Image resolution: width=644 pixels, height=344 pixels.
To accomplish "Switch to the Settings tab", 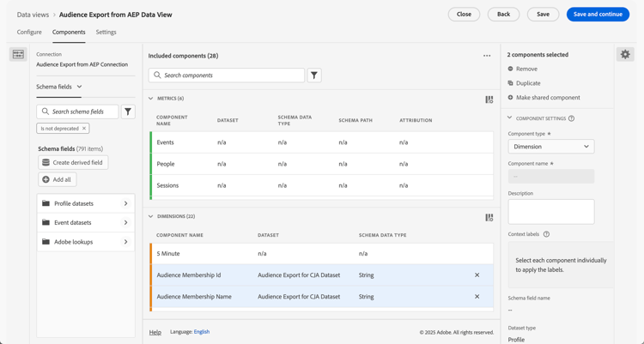I will pos(106,33).
